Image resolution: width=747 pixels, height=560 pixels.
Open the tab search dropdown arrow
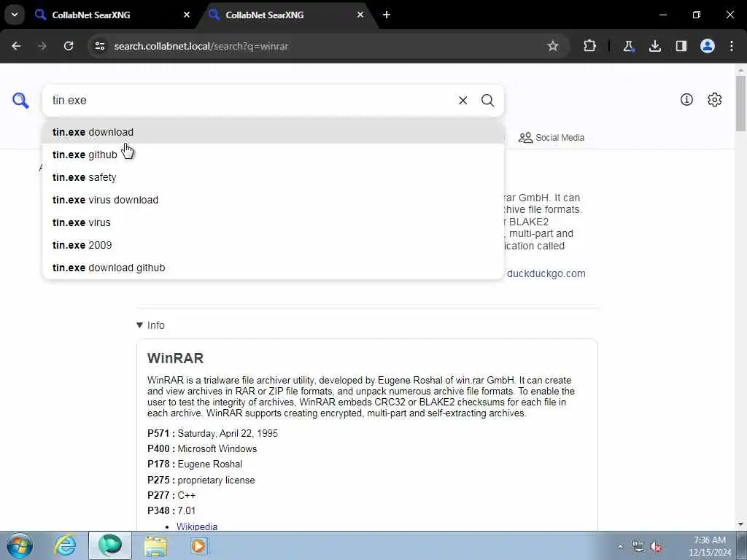pos(15,15)
